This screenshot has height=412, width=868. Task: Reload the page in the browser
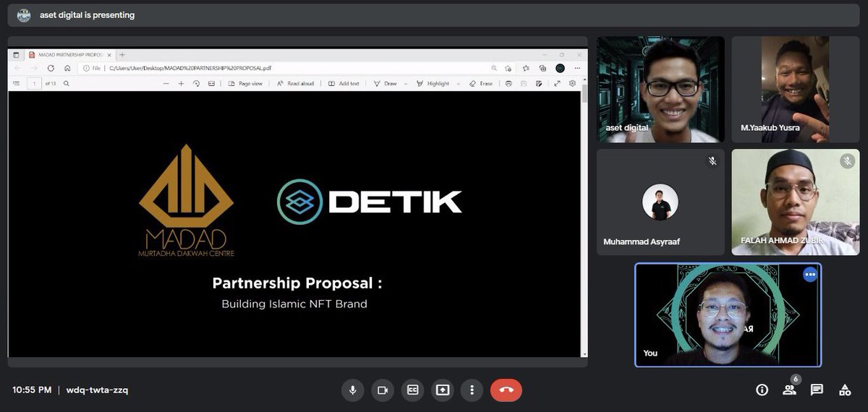click(51, 68)
